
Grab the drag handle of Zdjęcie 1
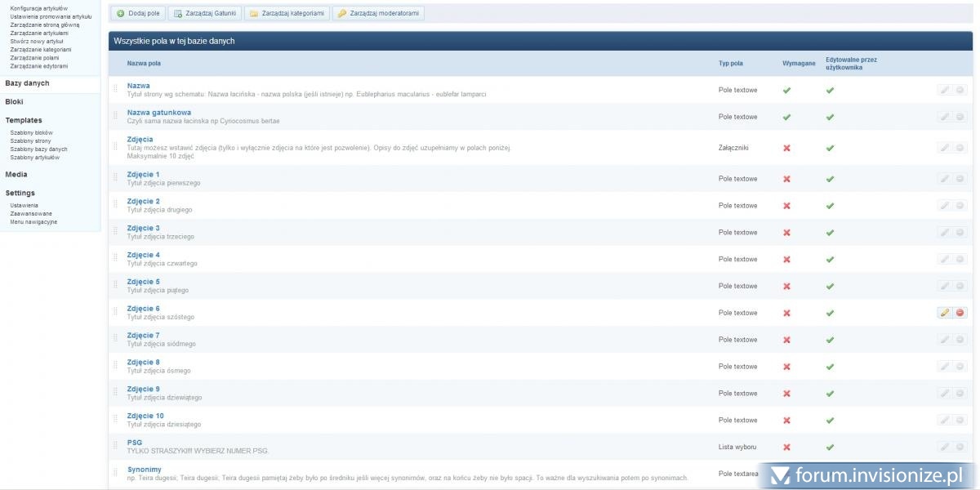coord(115,179)
